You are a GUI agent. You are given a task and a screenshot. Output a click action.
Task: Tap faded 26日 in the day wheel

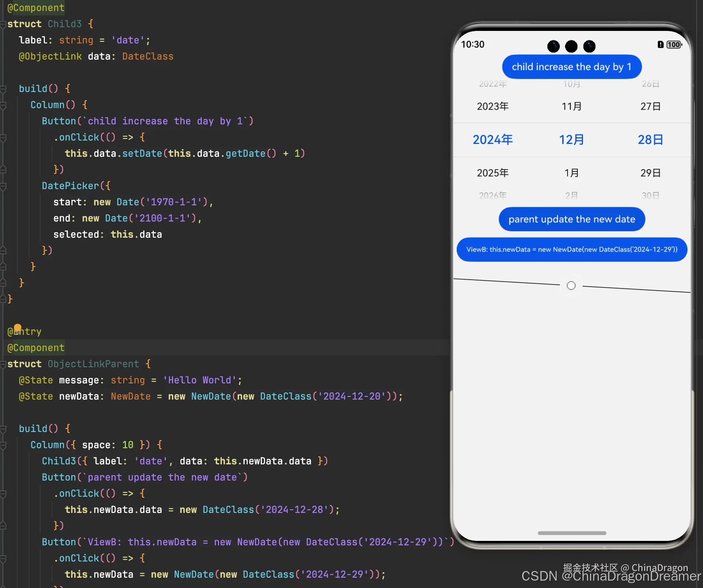[650, 84]
